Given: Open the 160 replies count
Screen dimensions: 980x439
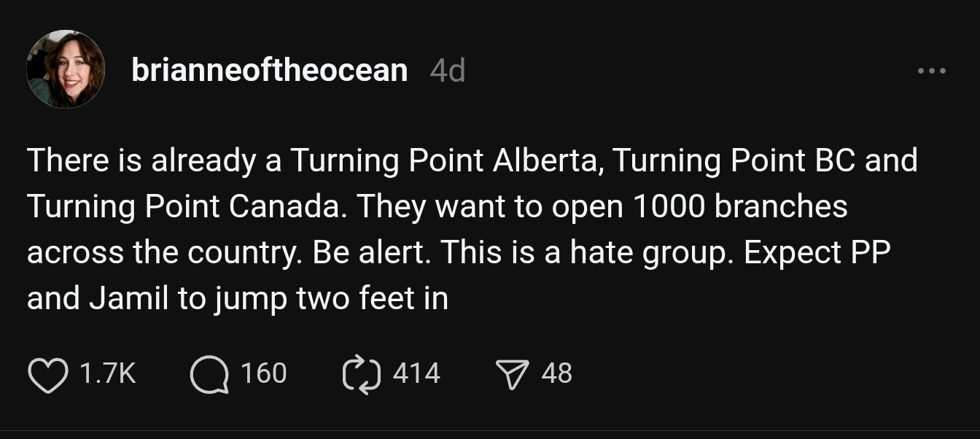Looking at the screenshot, I should (x=263, y=373).
